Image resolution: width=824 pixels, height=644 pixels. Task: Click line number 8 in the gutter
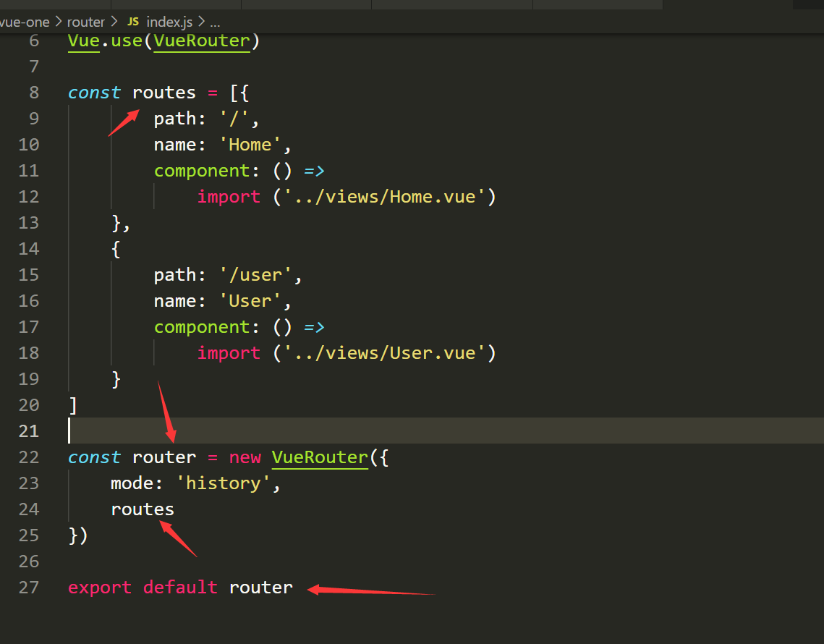coord(34,93)
